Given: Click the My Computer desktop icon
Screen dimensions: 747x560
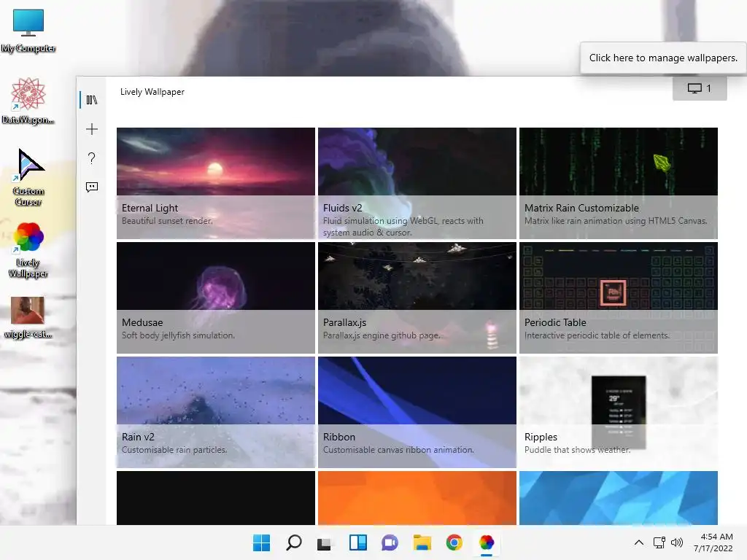Looking at the screenshot, I should click(x=28, y=31).
